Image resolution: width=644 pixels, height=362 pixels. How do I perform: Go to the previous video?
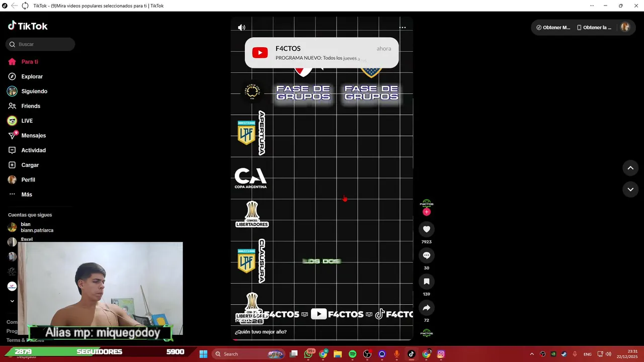pyautogui.click(x=630, y=168)
